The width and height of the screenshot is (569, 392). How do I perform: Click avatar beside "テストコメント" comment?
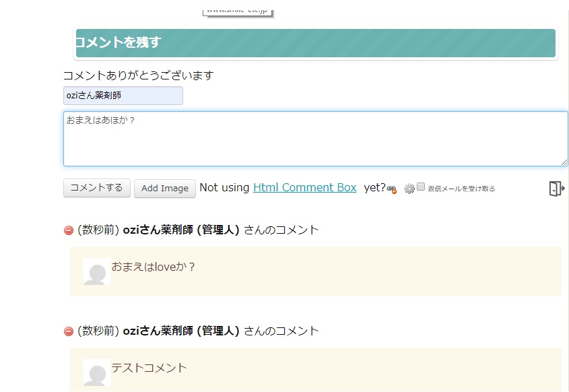click(x=96, y=372)
